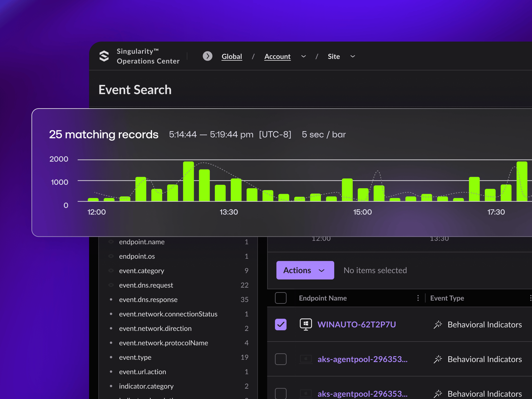Click the "25 matching records" heading
The height and width of the screenshot is (399, 532).
[x=104, y=134]
